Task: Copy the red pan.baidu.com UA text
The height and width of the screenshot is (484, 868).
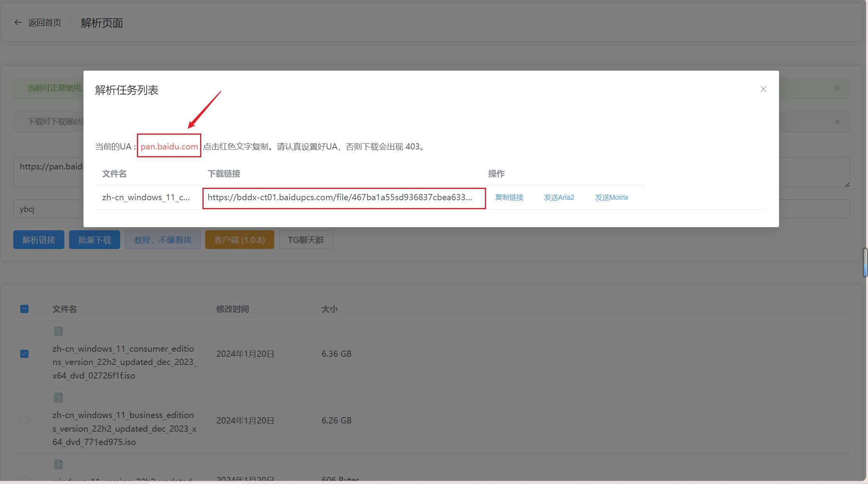Action: coord(169,146)
